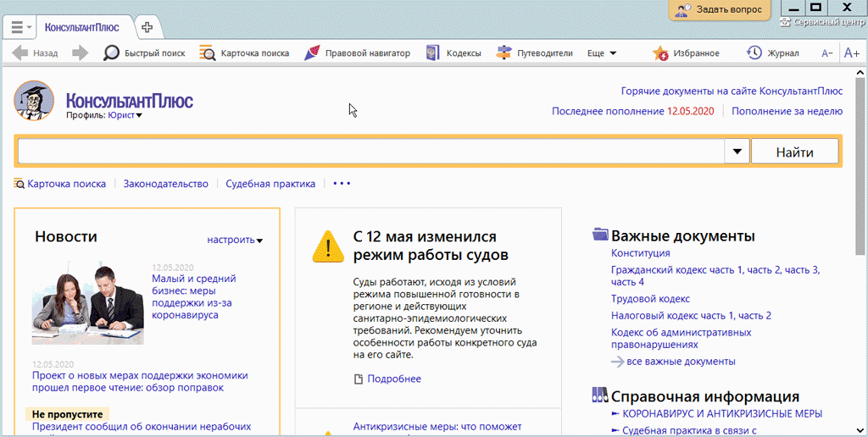Open the Журнал history

coord(773,53)
